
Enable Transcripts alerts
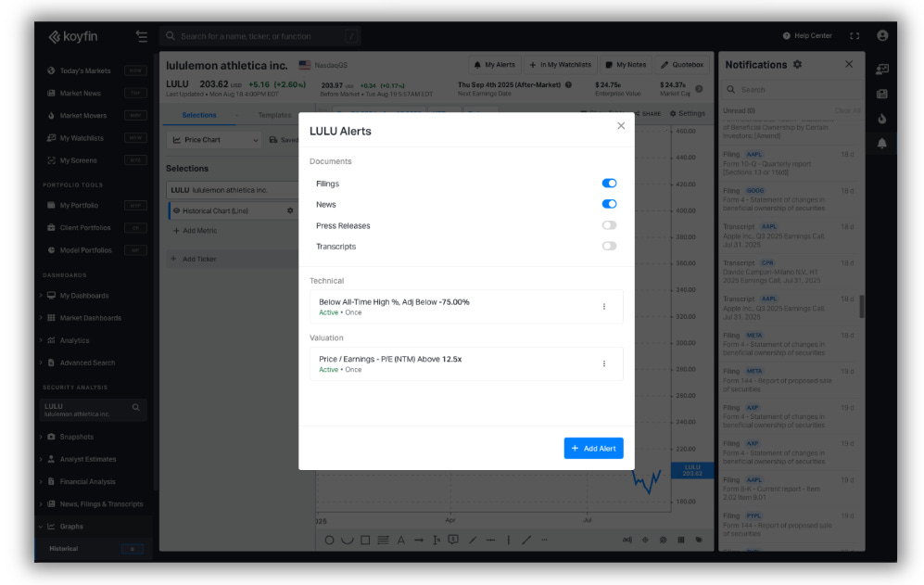(x=609, y=246)
